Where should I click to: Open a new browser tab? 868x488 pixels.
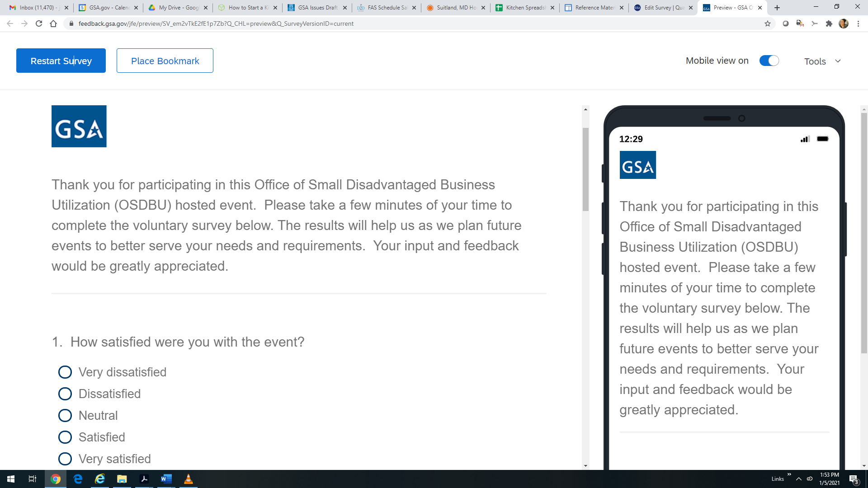pos(777,8)
